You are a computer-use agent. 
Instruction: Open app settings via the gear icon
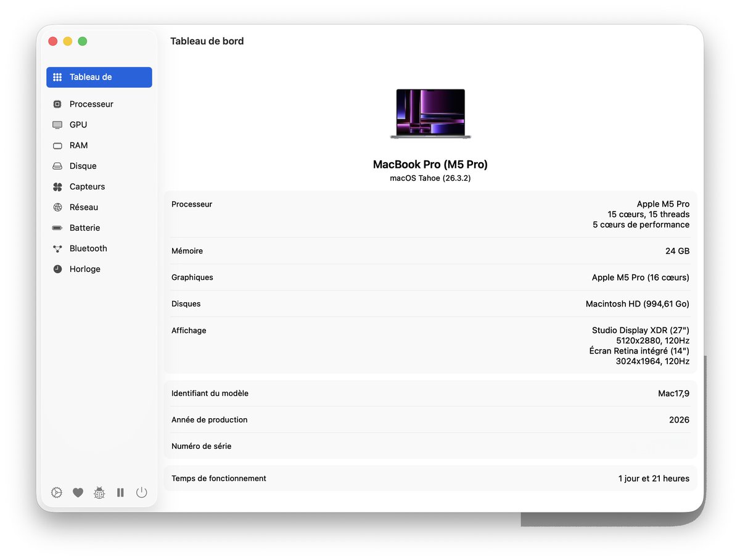coord(56,492)
